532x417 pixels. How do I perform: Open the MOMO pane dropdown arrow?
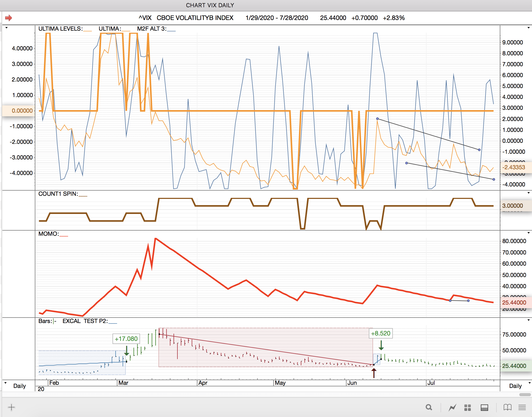(x=528, y=233)
